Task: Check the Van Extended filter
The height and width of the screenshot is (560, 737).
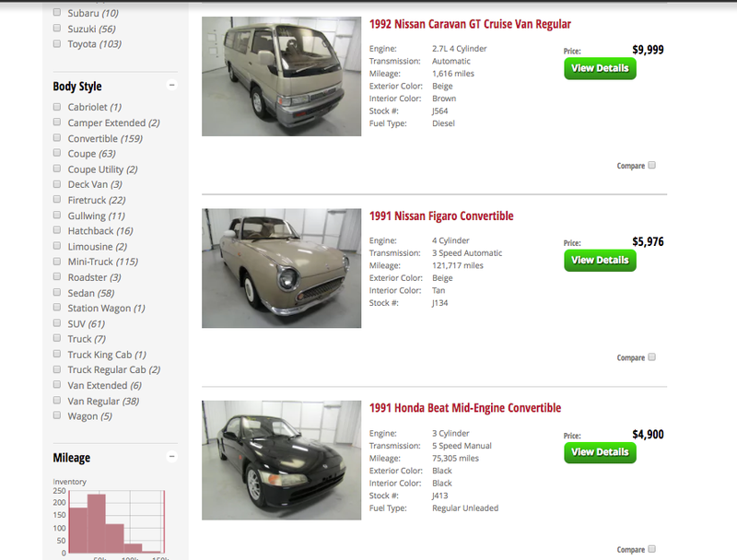Action: pyautogui.click(x=57, y=385)
